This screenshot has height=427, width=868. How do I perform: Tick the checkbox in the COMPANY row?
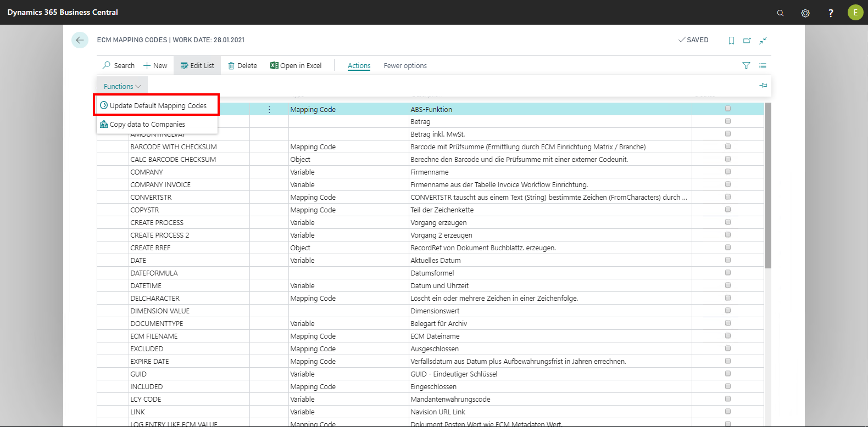728,172
